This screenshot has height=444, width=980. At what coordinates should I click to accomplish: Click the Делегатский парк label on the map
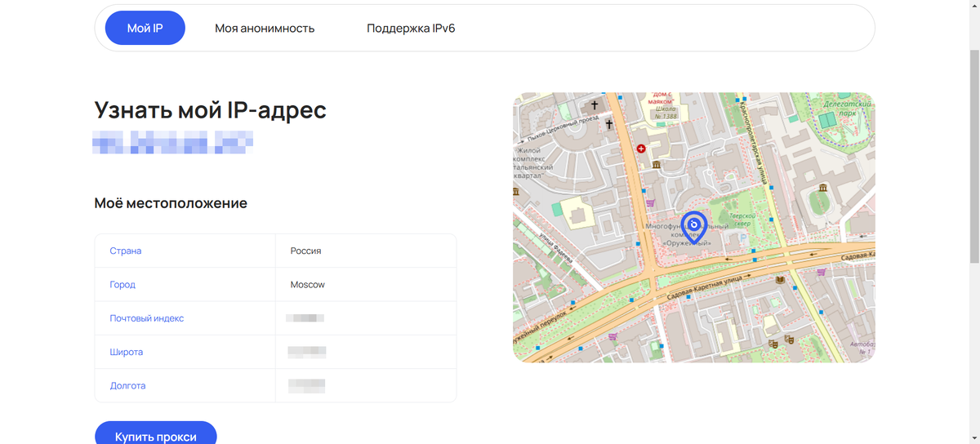tap(848, 109)
